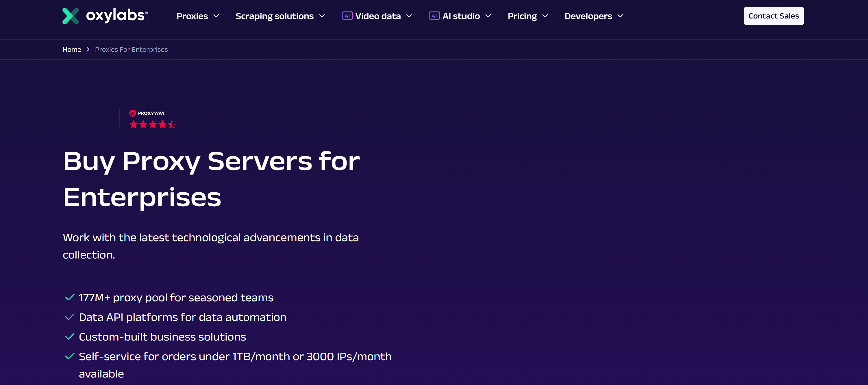This screenshot has height=385, width=868.
Task: Click checkmark beside Custom-built business solutions
Action: 69,336
